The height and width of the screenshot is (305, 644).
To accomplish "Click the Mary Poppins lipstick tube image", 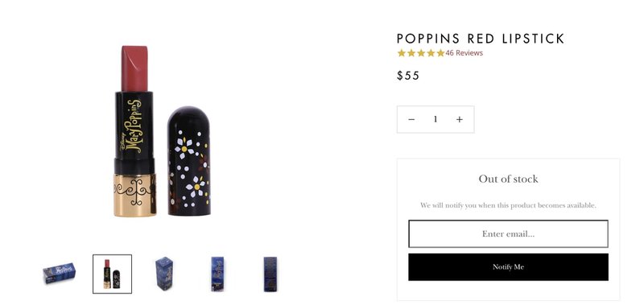I will [134, 131].
